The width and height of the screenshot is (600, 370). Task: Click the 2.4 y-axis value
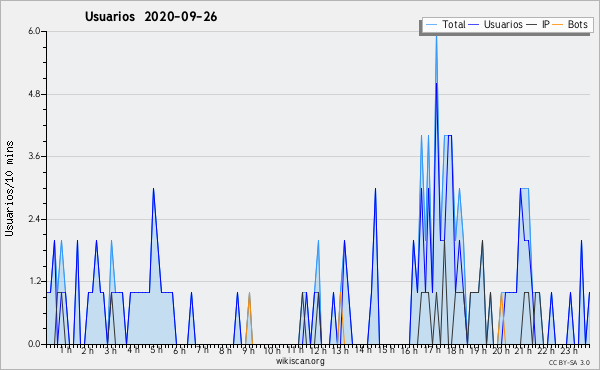pos(34,219)
